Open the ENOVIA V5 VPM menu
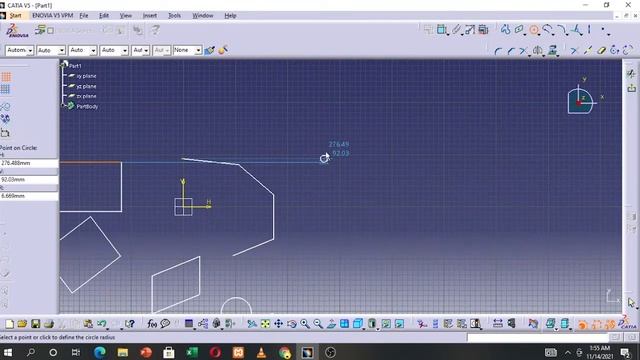The image size is (640, 360). [52, 16]
